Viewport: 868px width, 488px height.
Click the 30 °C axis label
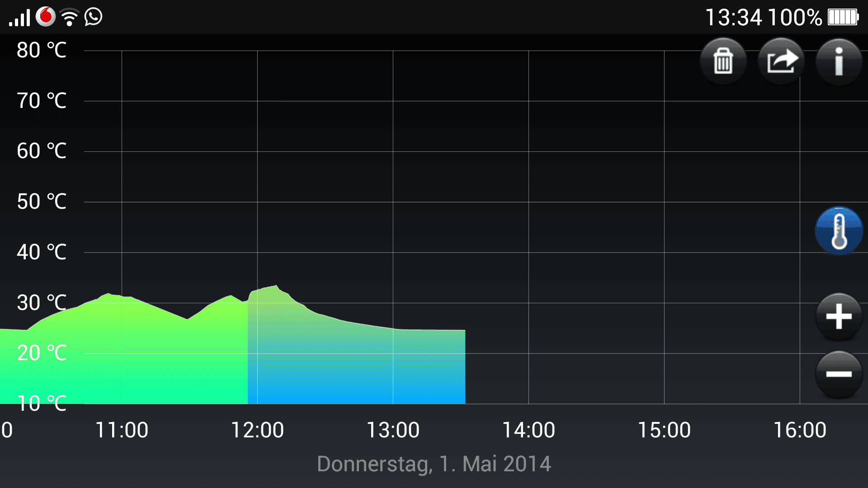(x=42, y=303)
